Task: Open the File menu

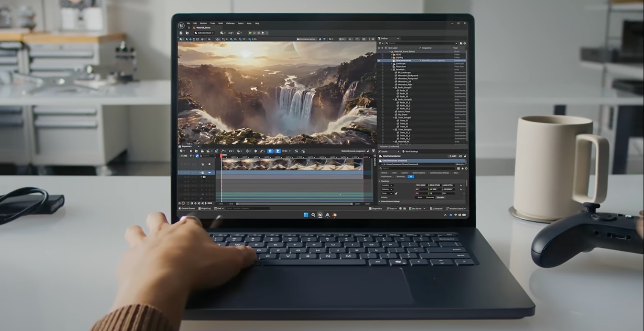Action: pos(188,23)
